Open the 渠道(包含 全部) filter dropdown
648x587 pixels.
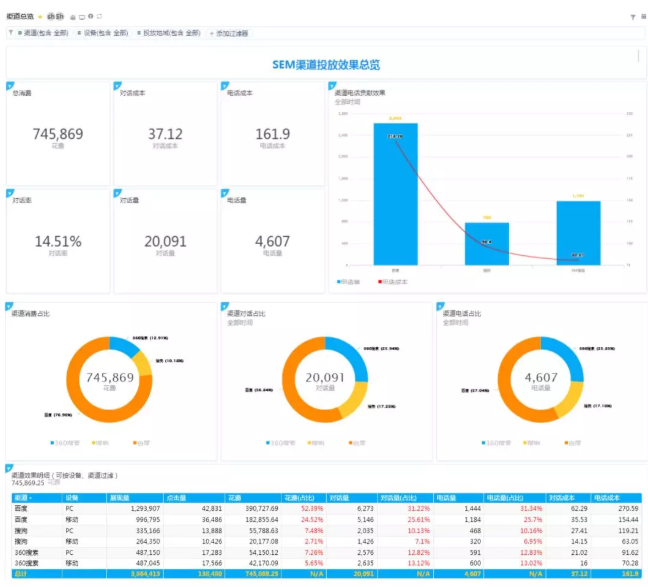pyautogui.click(x=43, y=33)
